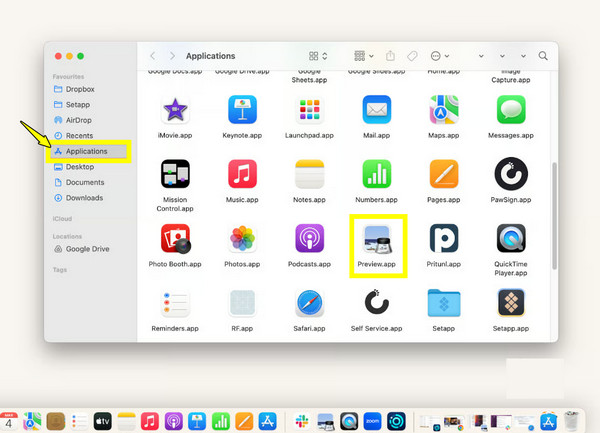Image resolution: width=600 pixels, height=433 pixels.
Task: Click the Share button in the toolbar
Action: (390, 56)
